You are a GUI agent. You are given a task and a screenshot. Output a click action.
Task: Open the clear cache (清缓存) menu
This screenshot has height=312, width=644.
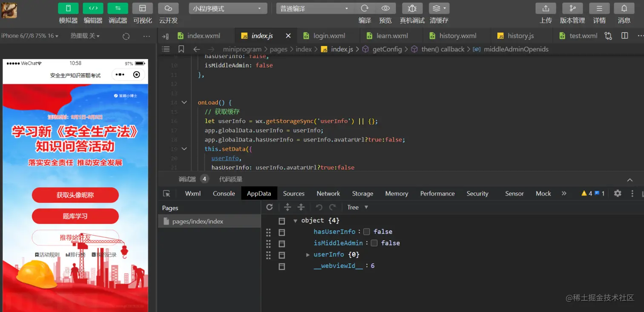(439, 9)
